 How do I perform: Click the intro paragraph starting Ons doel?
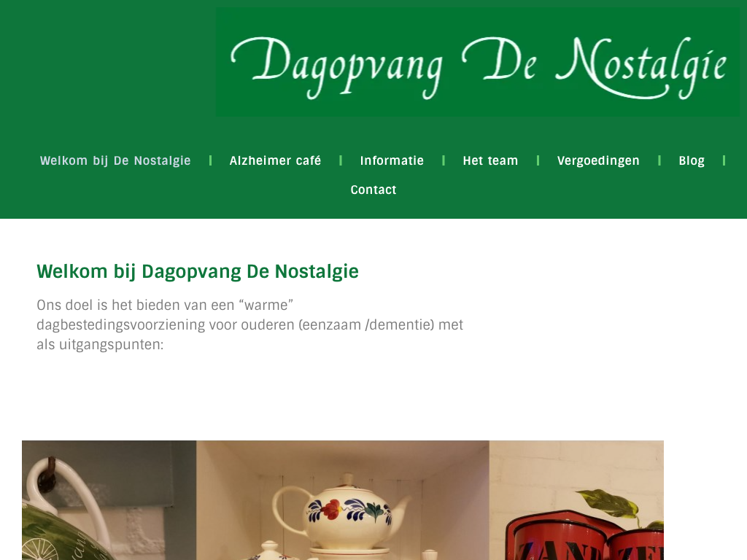tap(250, 324)
